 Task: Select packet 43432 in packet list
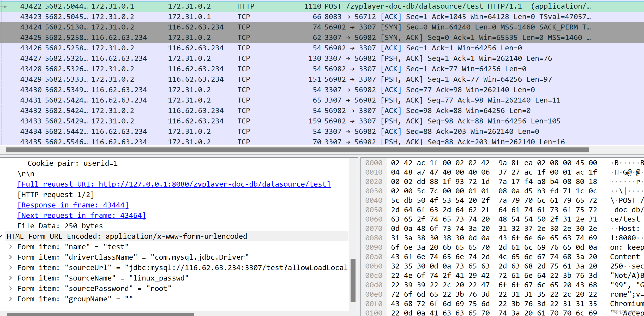(322, 111)
